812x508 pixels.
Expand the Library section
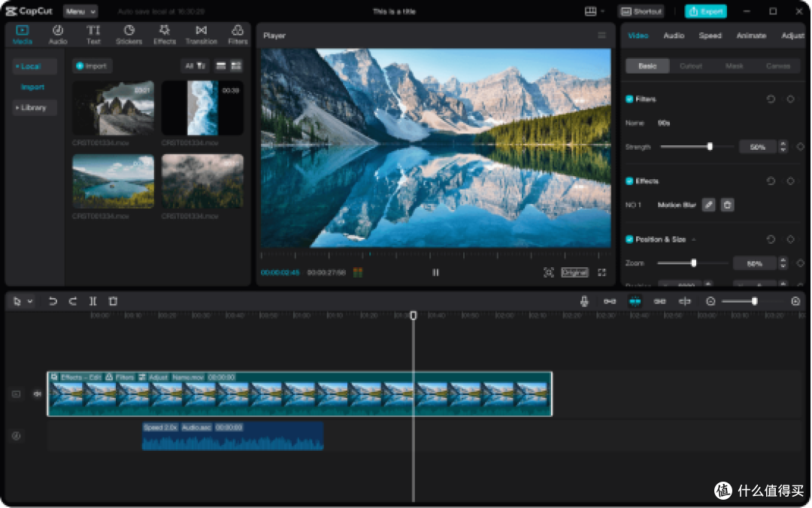coord(34,108)
